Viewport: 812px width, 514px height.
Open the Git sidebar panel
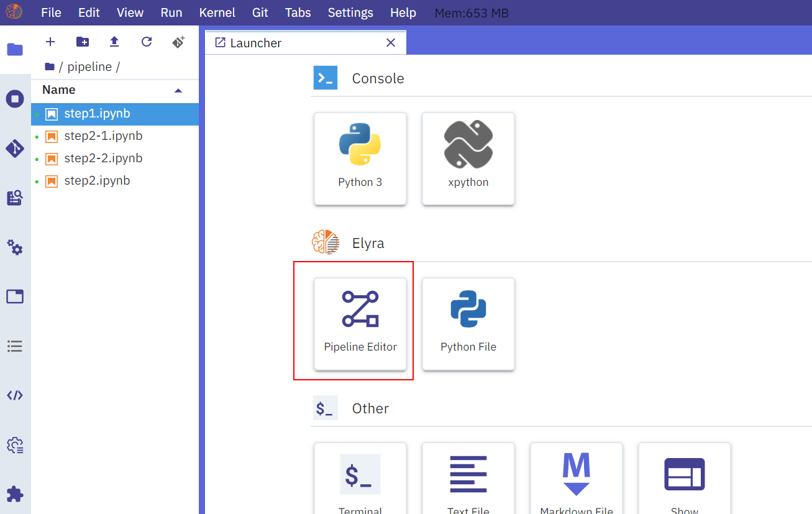click(15, 149)
